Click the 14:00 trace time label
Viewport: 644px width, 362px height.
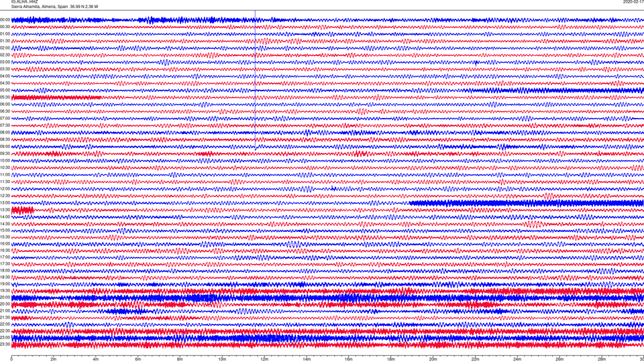[x=5, y=217]
